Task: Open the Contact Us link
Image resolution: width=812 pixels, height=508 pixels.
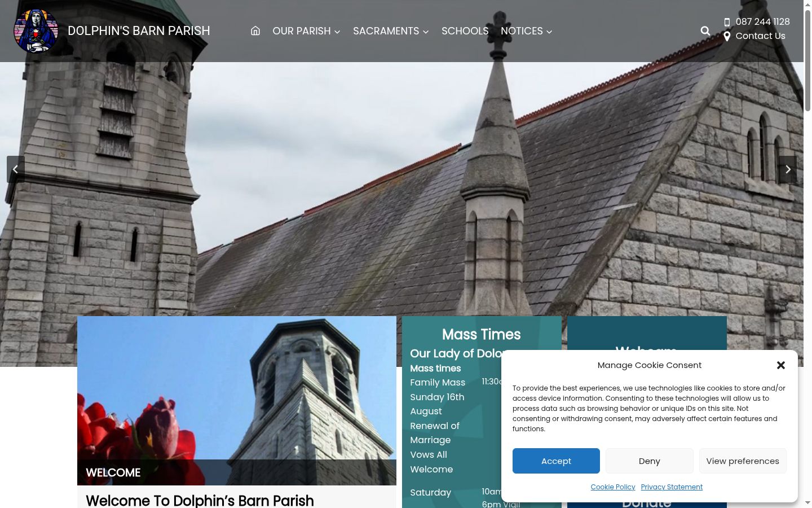Action: point(760,36)
